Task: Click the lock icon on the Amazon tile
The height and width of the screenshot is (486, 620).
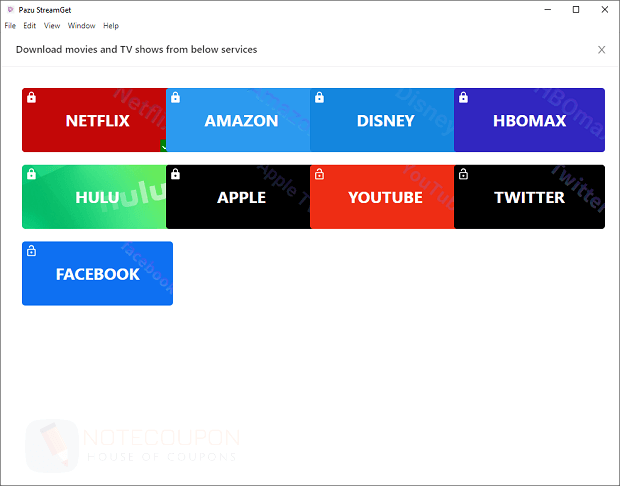Action: point(176,97)
